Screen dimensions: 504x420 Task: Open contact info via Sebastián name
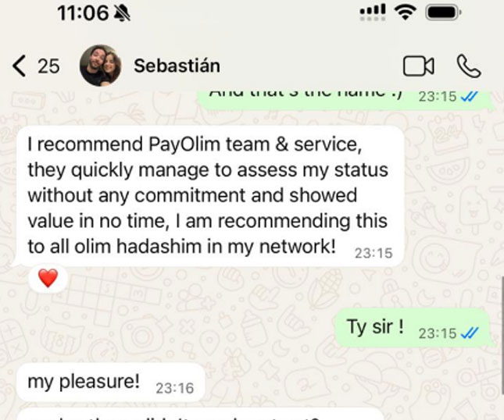pos(177,66)
